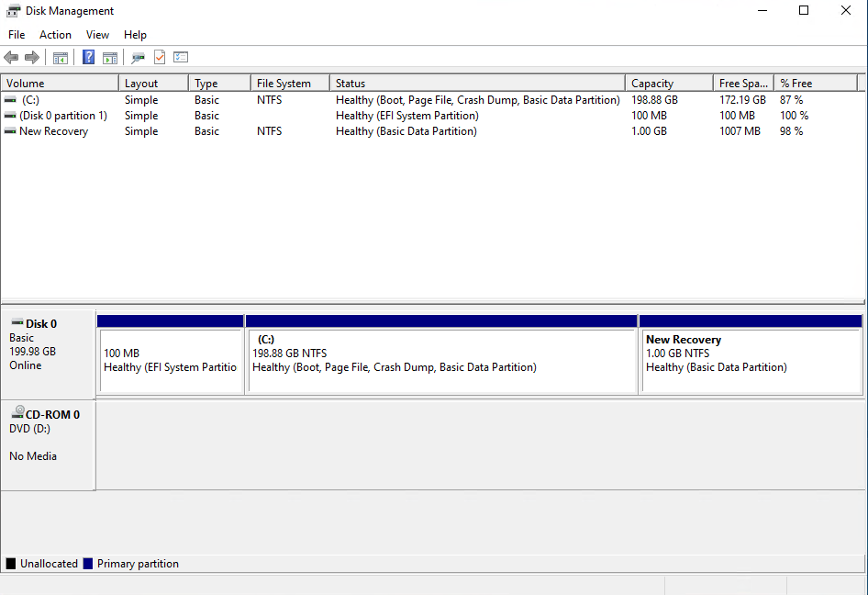This screenshot has width=868, height=595.
Task: Open Help via blue question mark icon
Action: [x=88, y=57]
